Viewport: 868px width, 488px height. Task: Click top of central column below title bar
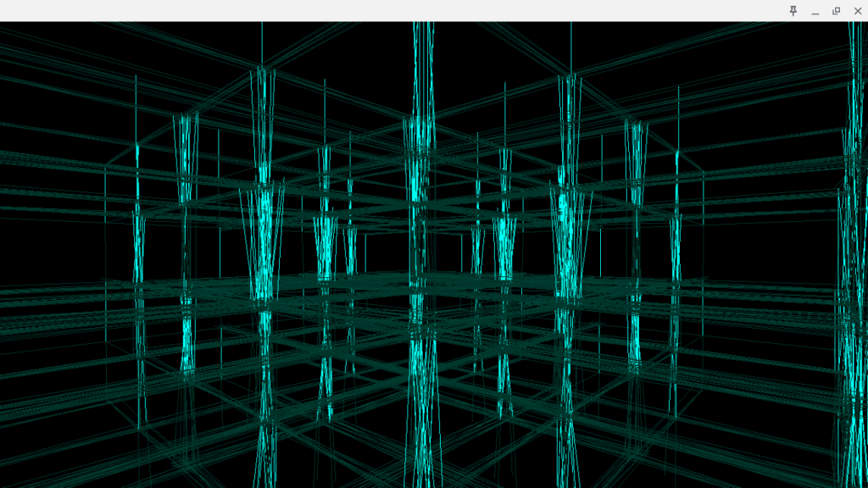pyautogui.click(x=421, y=34)
